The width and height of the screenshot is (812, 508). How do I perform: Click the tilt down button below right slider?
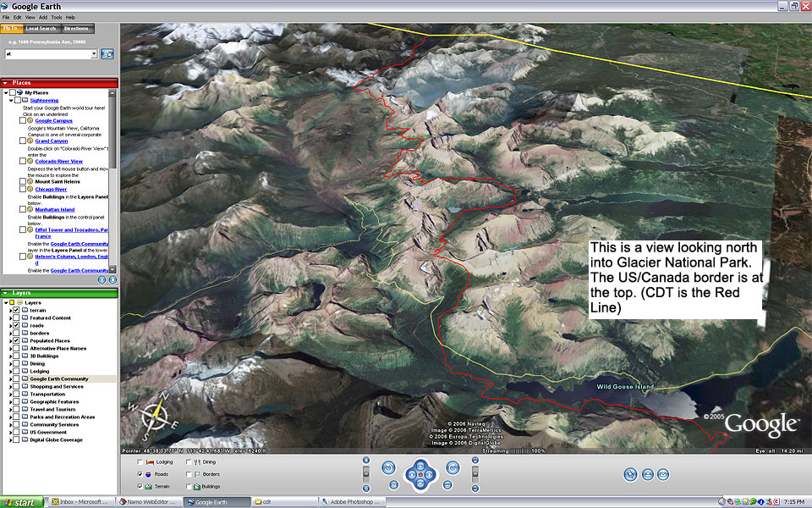tap(475, 489)
